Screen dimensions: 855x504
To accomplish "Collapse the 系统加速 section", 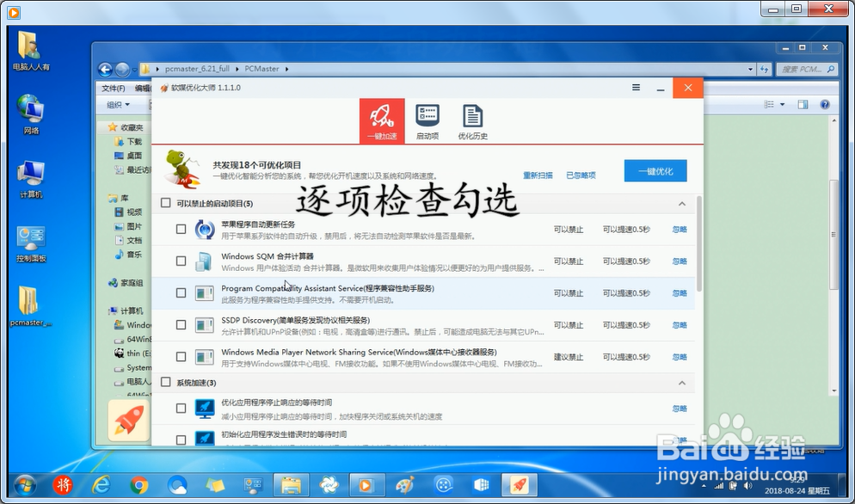I will pos(681,383).
